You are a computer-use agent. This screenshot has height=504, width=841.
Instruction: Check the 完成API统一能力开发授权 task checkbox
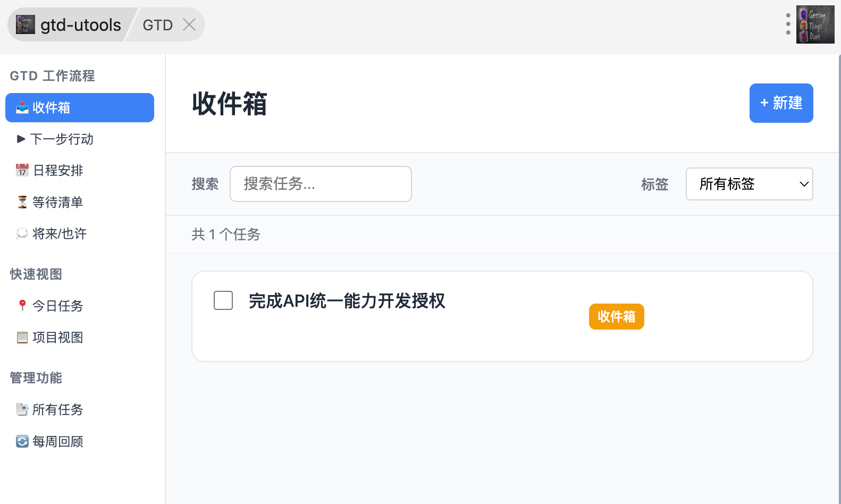(223, 300)
